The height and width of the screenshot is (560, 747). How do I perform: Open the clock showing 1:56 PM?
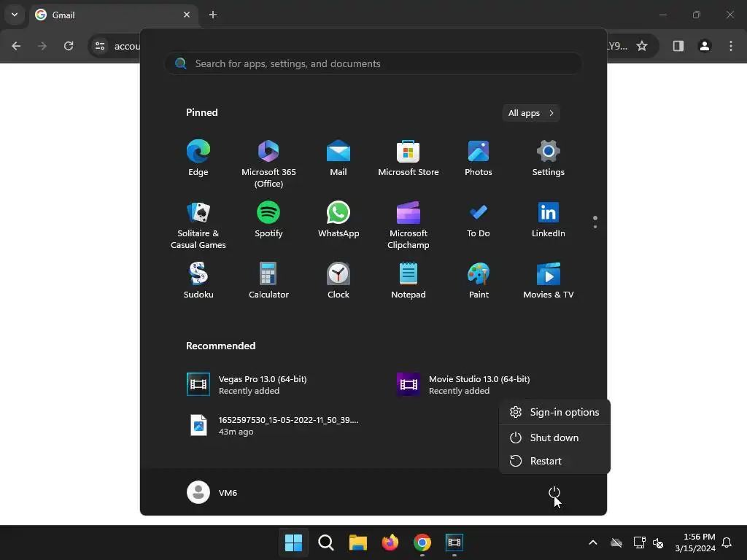coord(695,542)
